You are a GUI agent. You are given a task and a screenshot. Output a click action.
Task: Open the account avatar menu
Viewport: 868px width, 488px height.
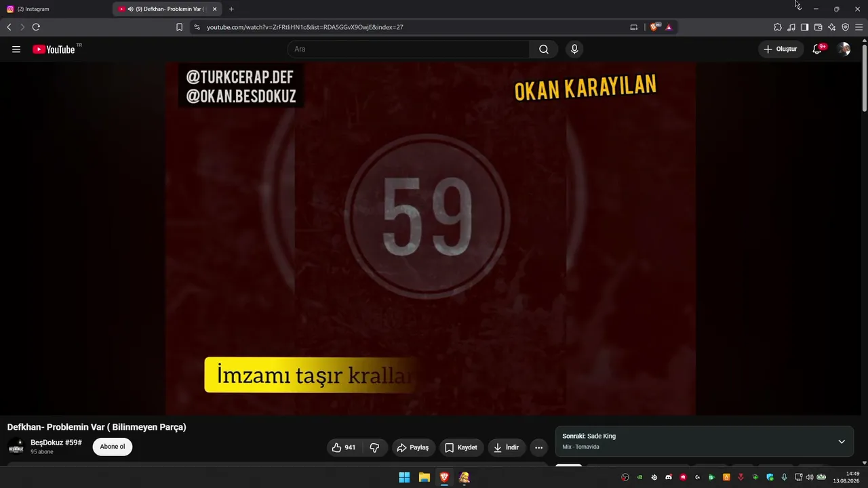844,49
